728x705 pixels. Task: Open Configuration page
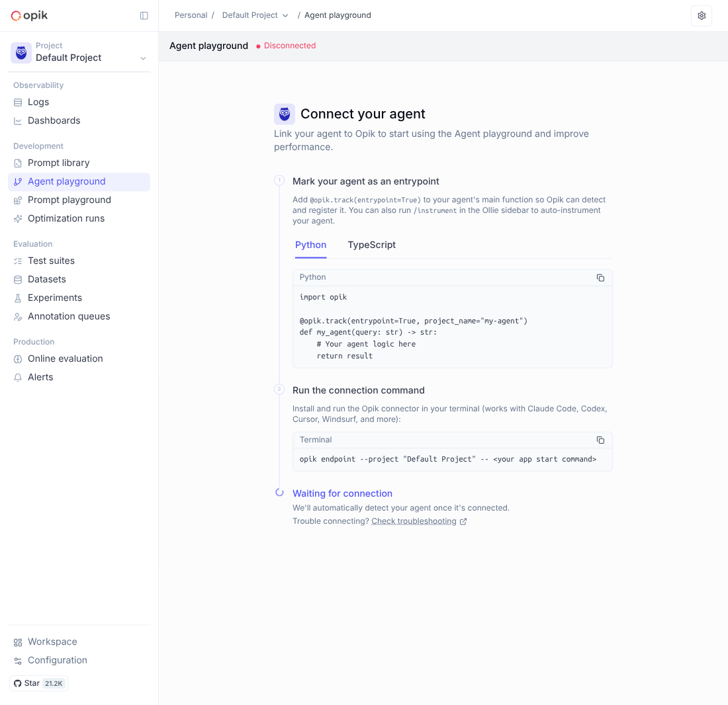pos(79,661)
